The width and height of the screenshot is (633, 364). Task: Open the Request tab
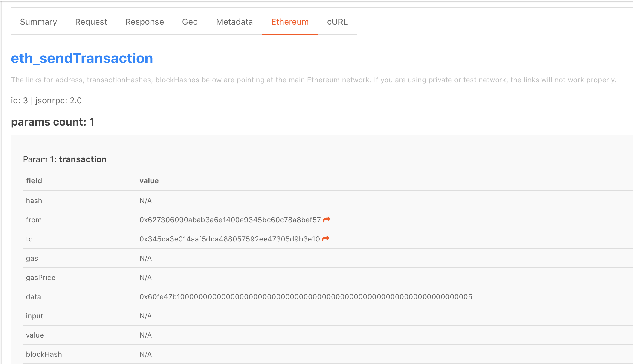click(91, 22)
